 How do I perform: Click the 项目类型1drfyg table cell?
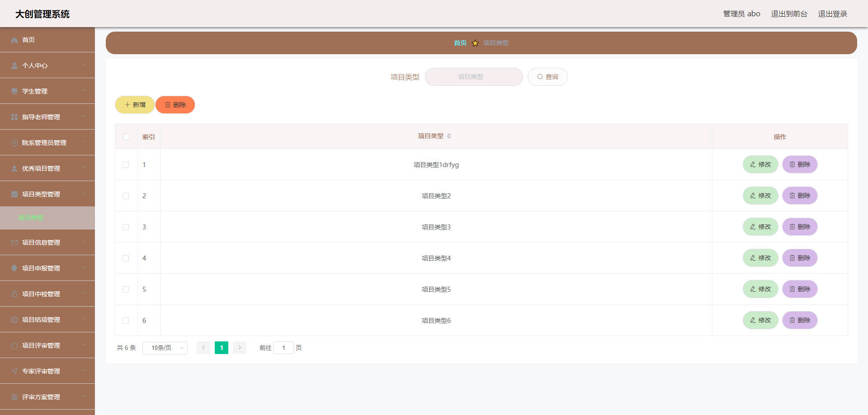coord(436,165)
